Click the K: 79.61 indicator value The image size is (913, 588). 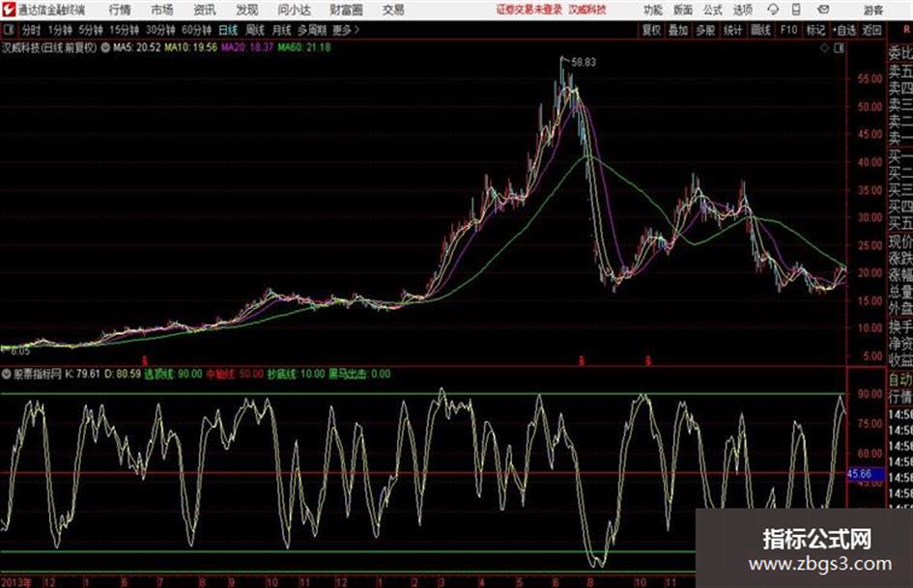[83, 374]
